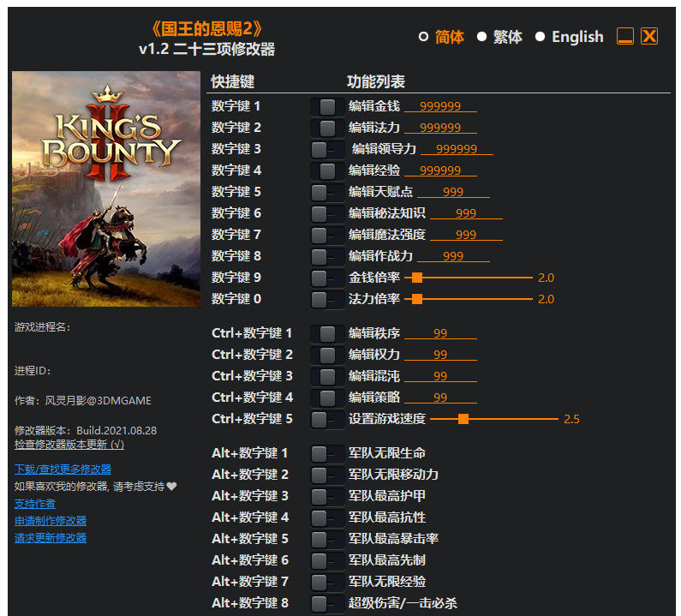Screen dimensions: 681x616
Task: Click the 编辑秩序 99 field
Action: 440,333
